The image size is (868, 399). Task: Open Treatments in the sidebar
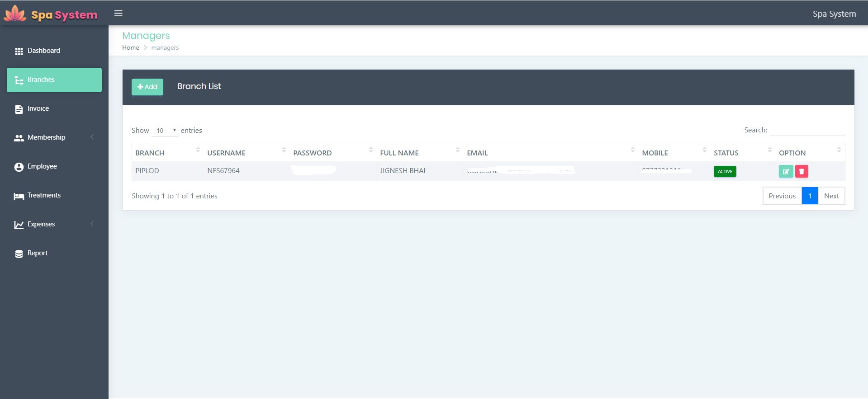(x=54, y=195)
